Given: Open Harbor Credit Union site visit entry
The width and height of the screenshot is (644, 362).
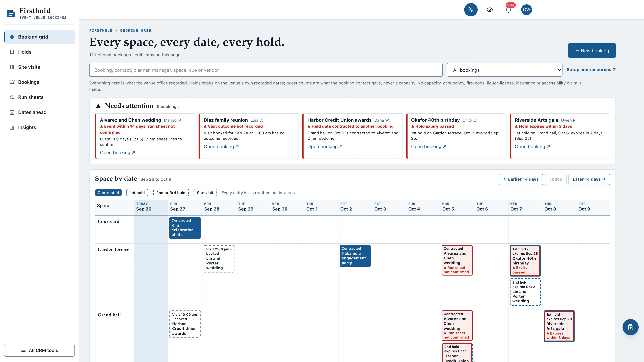Looking at the screenshot, I should 185,324.
